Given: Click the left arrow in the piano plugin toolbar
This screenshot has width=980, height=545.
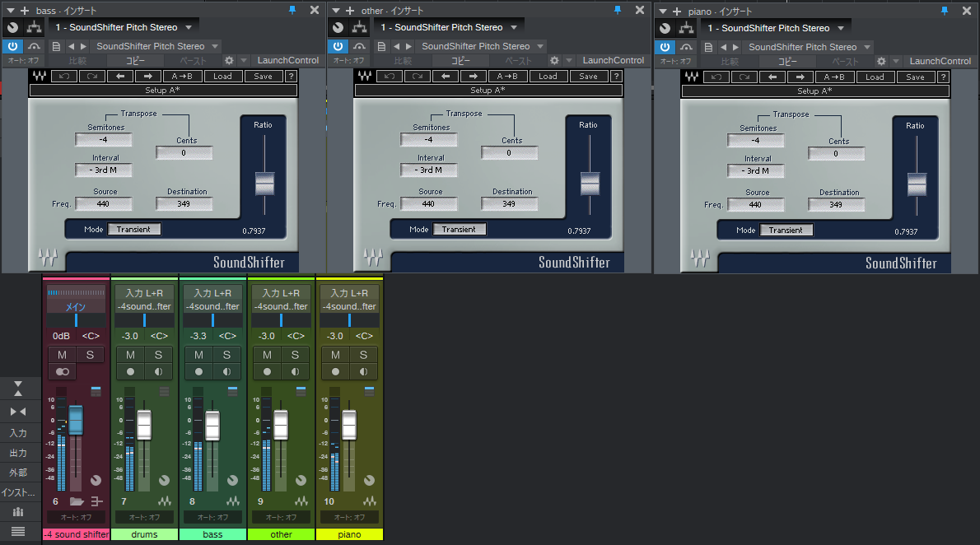Looking at the screenshot, I should (772, 77).
